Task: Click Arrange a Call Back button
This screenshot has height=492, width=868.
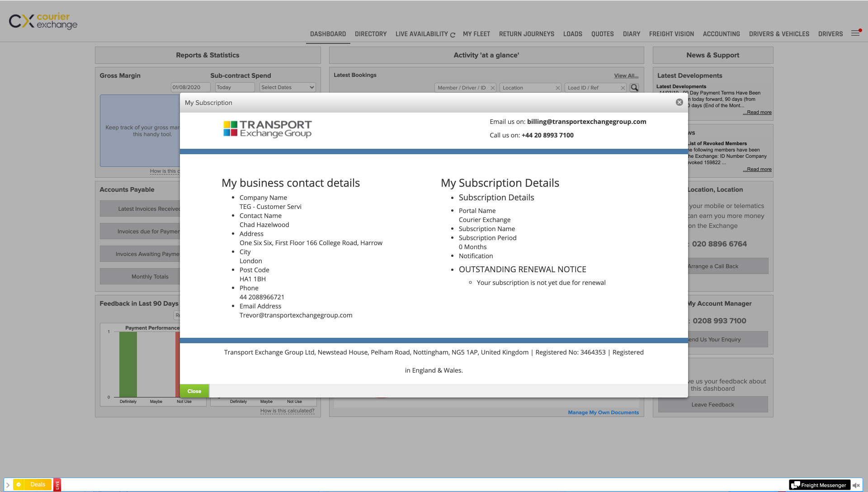Action: coord(727,266)
